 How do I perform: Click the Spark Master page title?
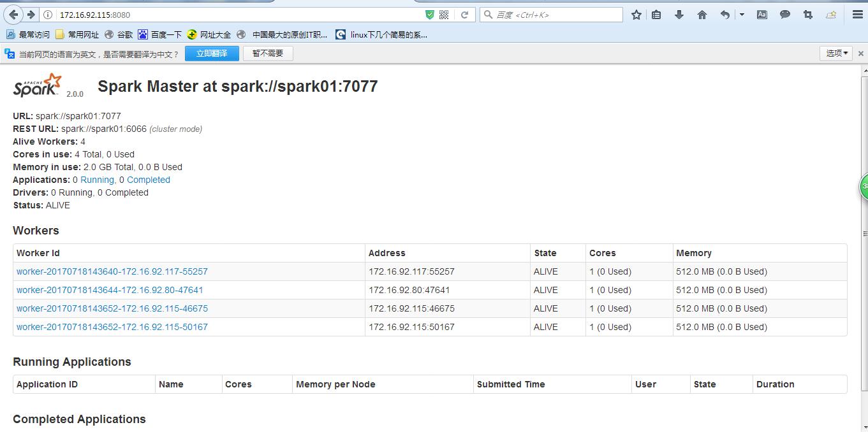238,86
